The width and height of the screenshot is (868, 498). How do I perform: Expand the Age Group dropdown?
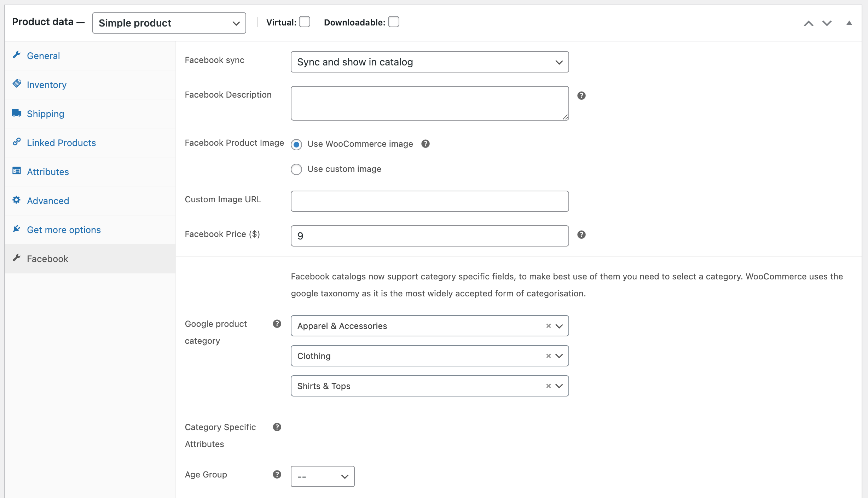click(x=322, y=476)
